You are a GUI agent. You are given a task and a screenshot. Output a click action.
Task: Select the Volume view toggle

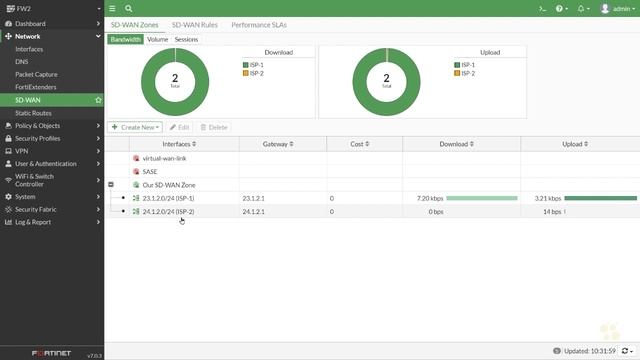click(158, 39)
